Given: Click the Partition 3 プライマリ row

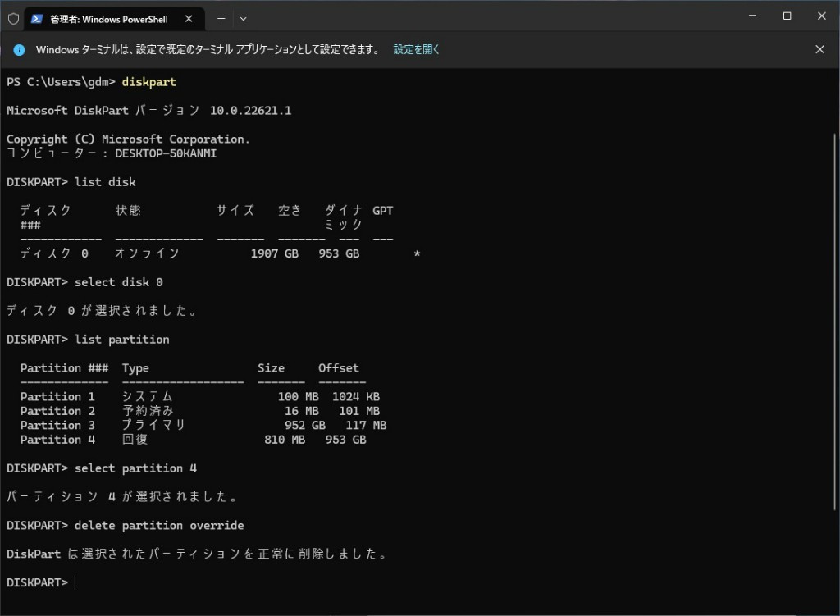Looking at the screenshot, I should pyautogui.click(x=203, y=425).
